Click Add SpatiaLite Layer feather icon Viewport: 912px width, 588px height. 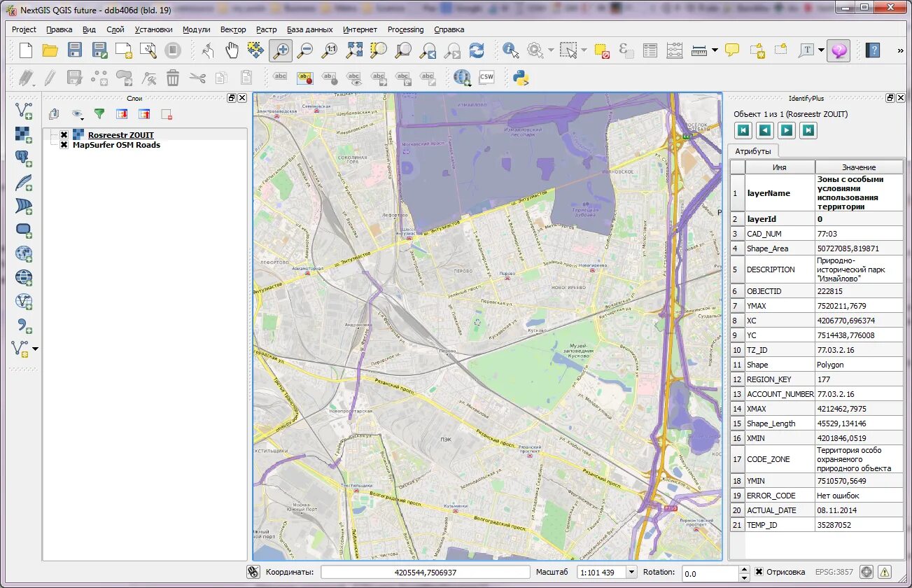click(x=24, y=183)
